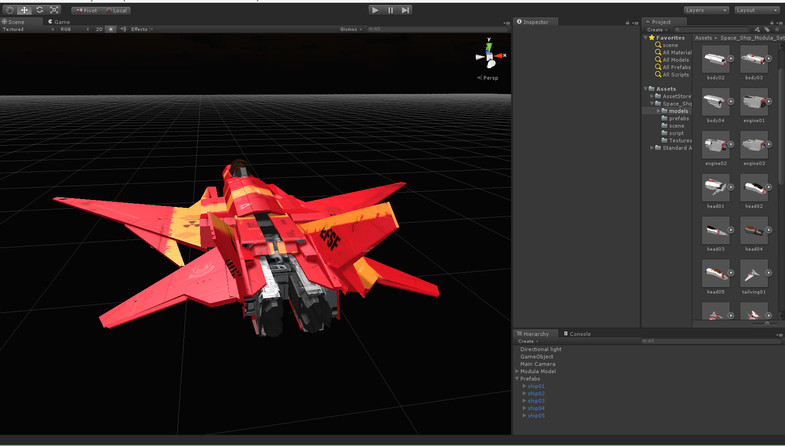Click the Pause button
Screen dimensions: 785x446
tap(390, 10)
